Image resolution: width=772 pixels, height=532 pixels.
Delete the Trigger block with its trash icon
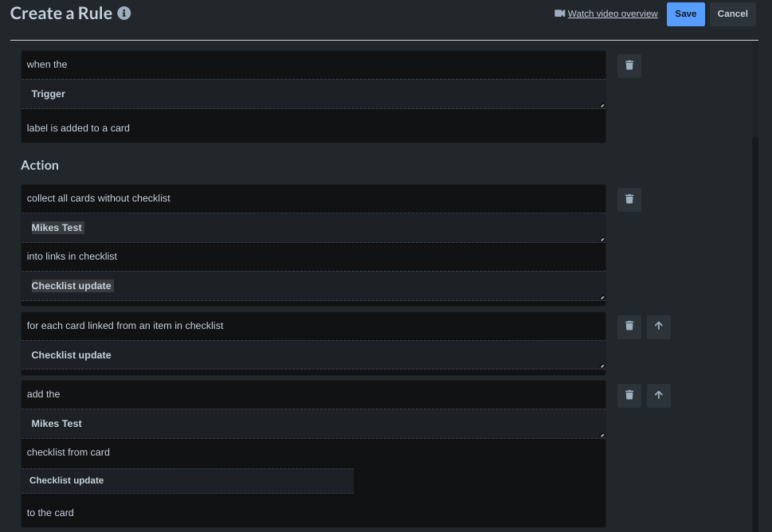click(629, 65)
